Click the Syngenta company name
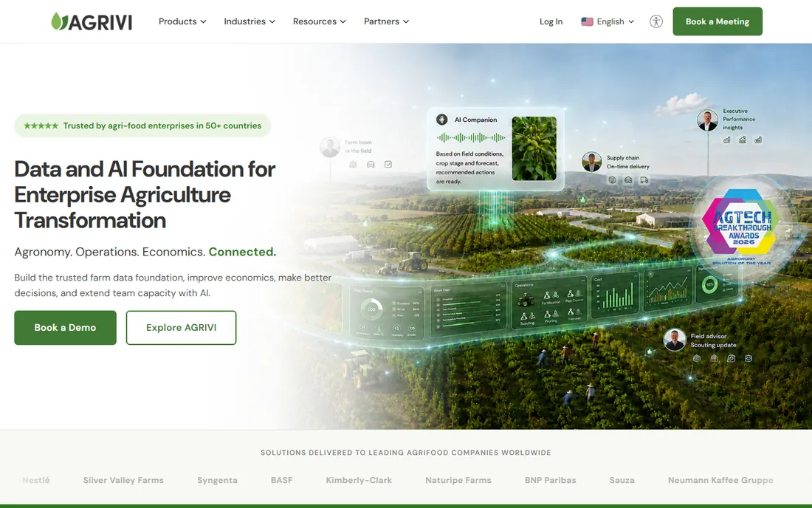Screen dimensions: 812x508 pyautogui.click(x=217, y=480)
